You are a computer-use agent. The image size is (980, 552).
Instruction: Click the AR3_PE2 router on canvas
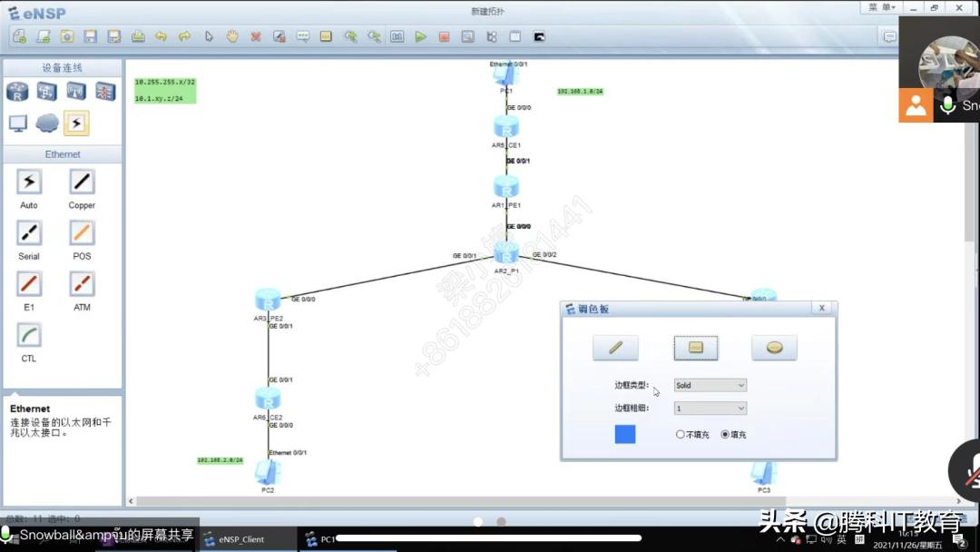tap(268, 301)
